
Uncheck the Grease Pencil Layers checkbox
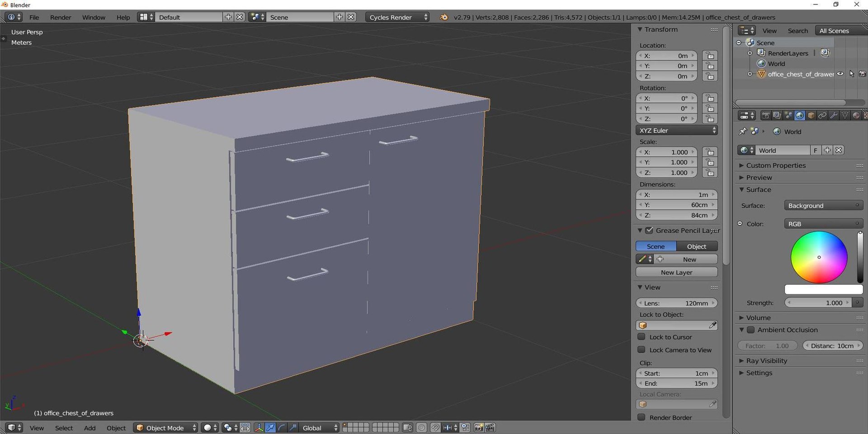[649, 231]
